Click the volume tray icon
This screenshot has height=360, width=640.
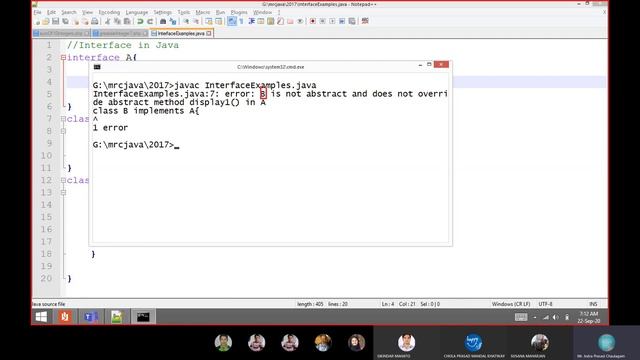(x=556, y=317)
